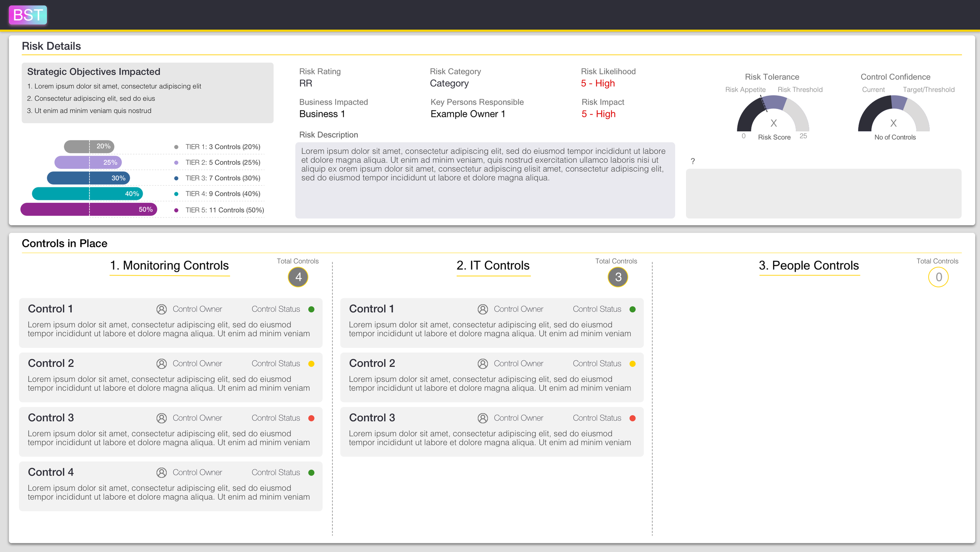Click the People Controls total badge showing 0

[x=938, y=277]
